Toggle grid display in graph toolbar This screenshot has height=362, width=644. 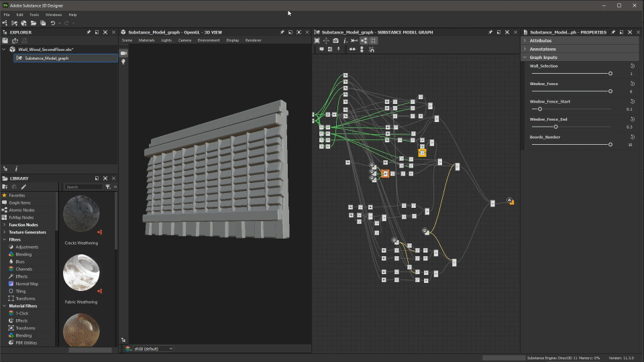tap(374, 41)
